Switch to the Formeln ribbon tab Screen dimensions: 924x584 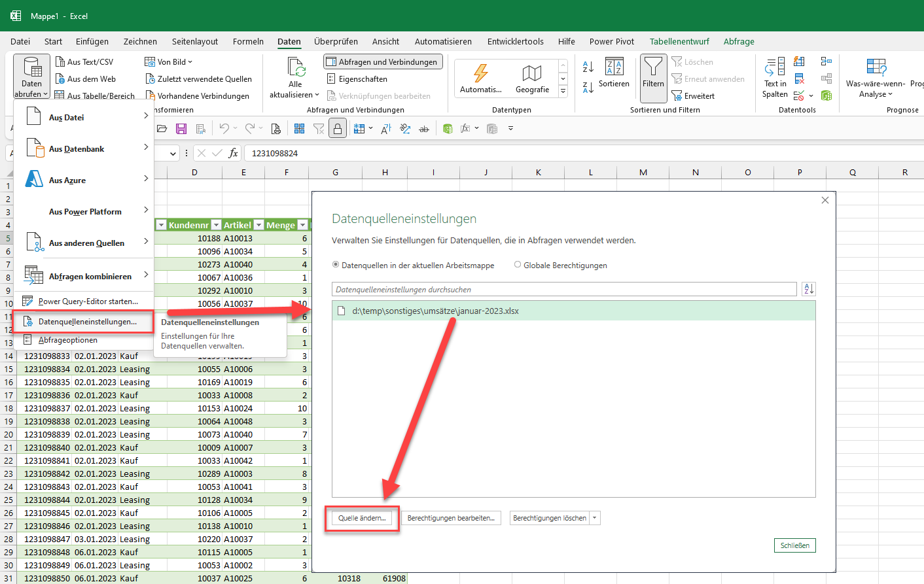pos(248,41)
